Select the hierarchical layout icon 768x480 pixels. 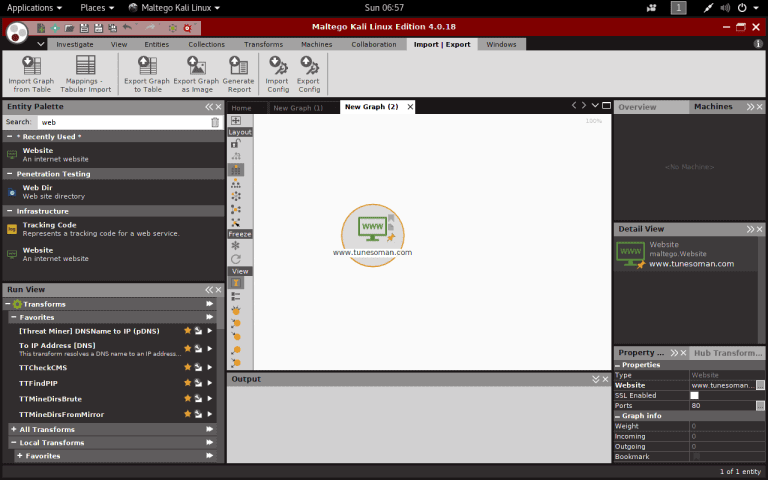click(x=236, y=183)
